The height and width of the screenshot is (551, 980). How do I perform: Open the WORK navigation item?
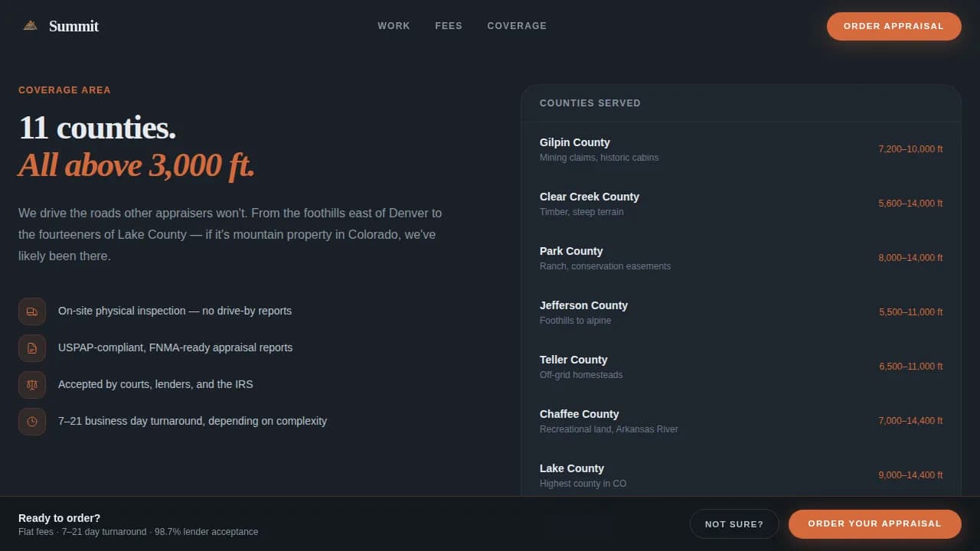(x=394, y=25)
